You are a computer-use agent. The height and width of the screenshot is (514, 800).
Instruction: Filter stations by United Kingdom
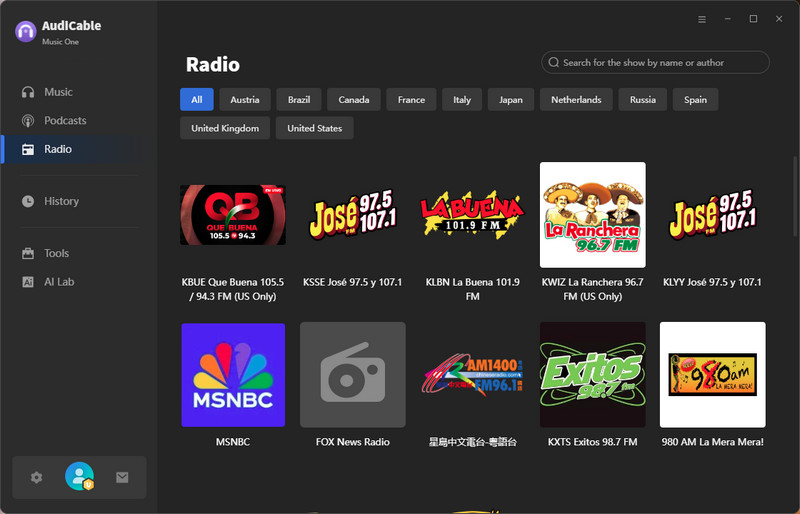point(225,128)
